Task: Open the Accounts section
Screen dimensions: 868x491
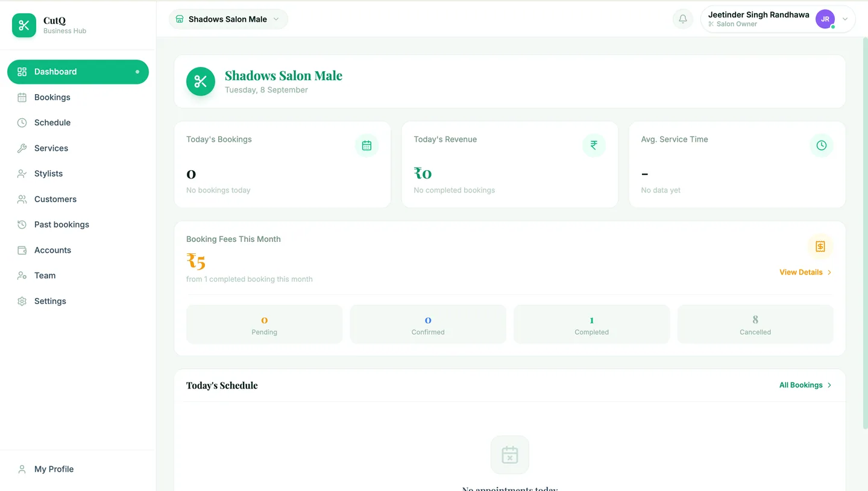Action: [x=78, y=250]
